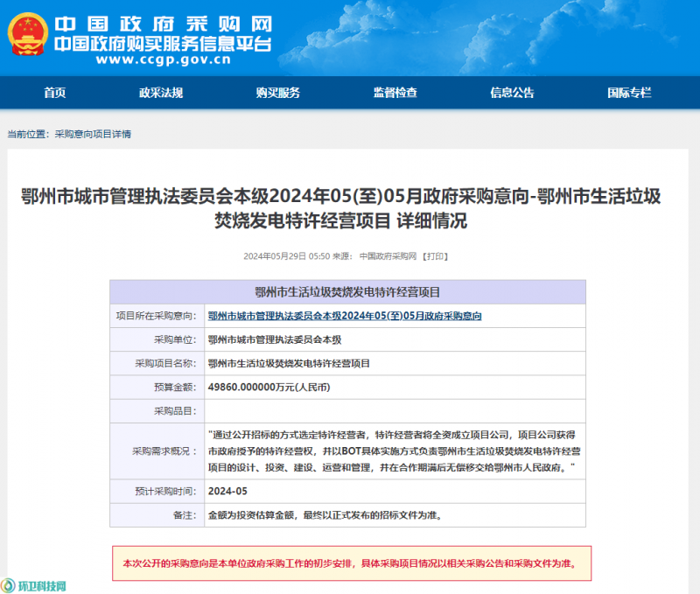Switch to the 信息公告 navigation section

click(512, 93)
